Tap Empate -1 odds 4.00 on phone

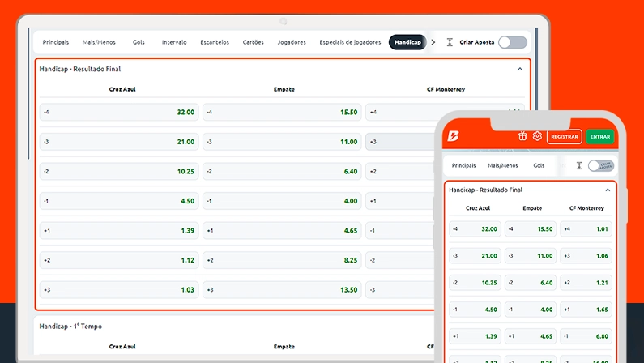tap(531, 310)
